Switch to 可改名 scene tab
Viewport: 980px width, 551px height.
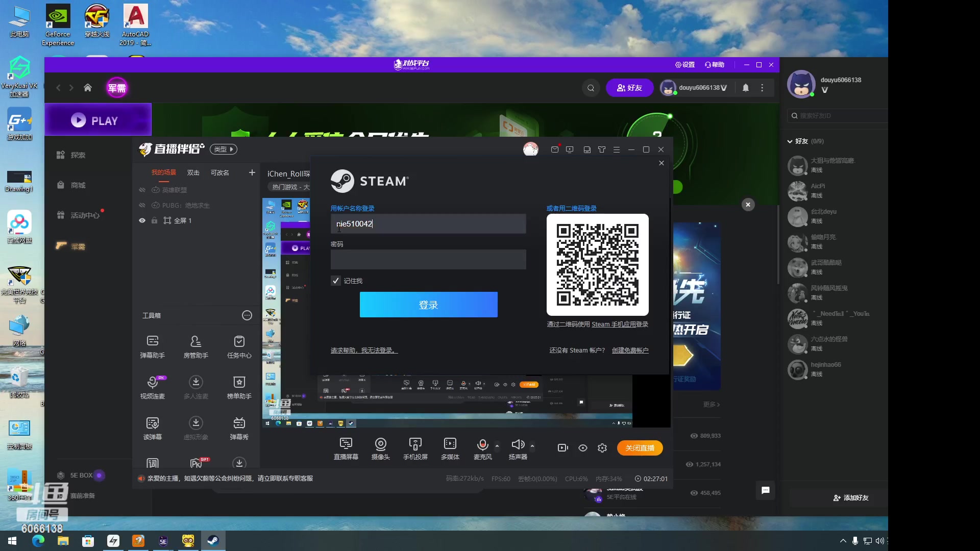(x=220, y=172)
